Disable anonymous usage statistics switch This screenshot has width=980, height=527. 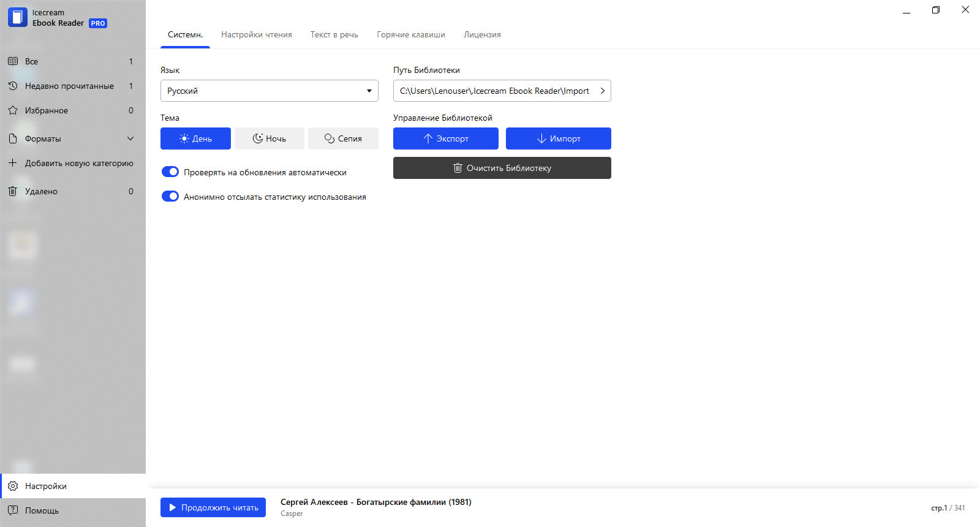pos(170,197)
